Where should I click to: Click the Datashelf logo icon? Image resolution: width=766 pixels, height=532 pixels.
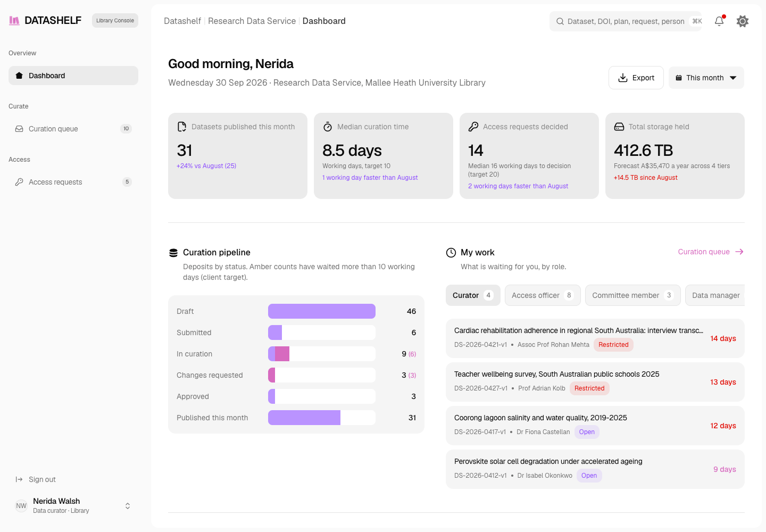pos(14,21)
